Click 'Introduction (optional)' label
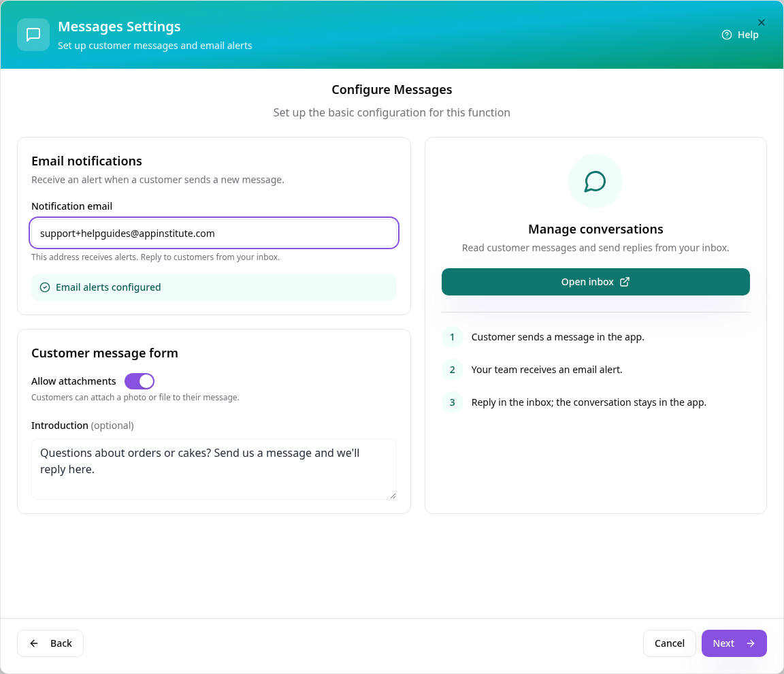 click(82, 426)
